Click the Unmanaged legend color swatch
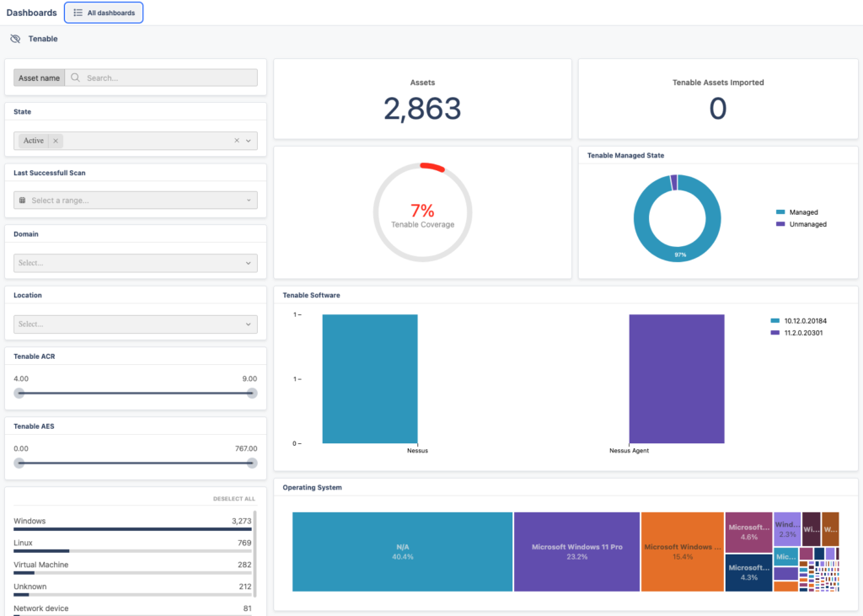 click(x=780, y=224)
